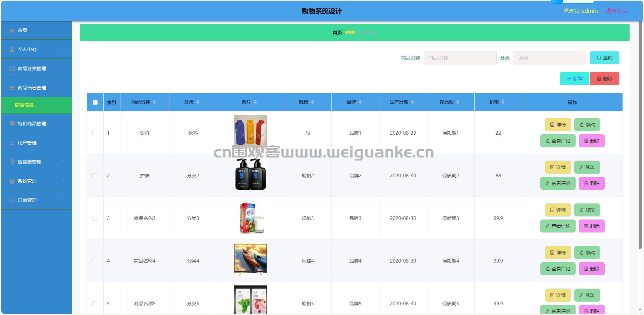
Task: Expand the 系统管理 menu chevron
Action: click(64, 181)
